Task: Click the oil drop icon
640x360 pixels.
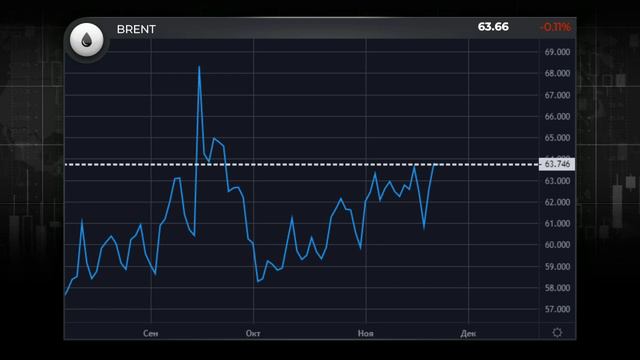Action: (87, 40)
